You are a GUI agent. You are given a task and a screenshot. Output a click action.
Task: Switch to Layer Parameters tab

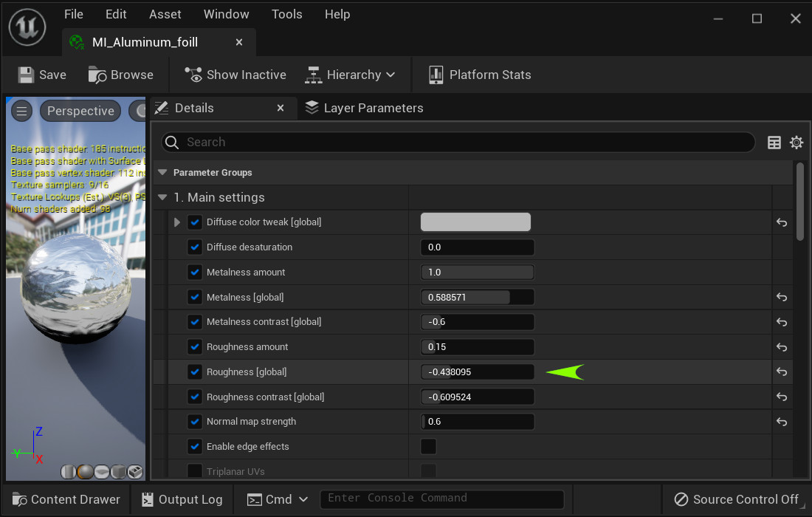364,108
